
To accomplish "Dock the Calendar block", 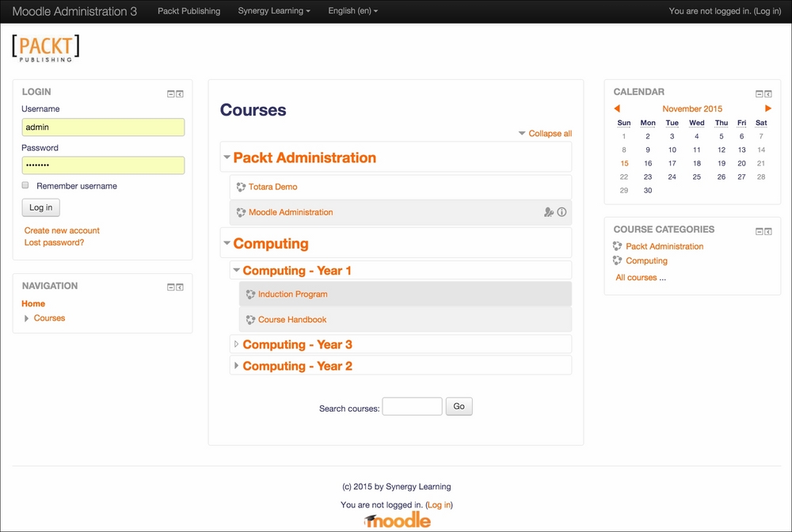I will coord(768,94).
